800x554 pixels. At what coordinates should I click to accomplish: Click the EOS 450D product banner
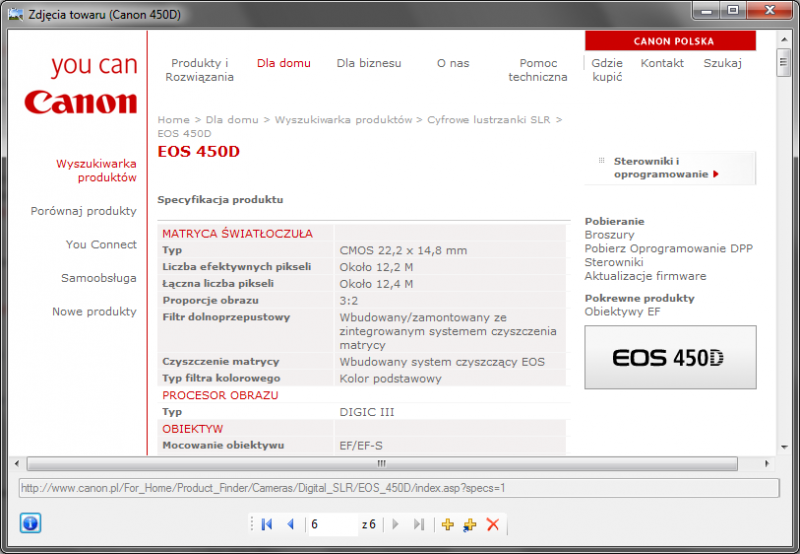[x=670, y=357]
